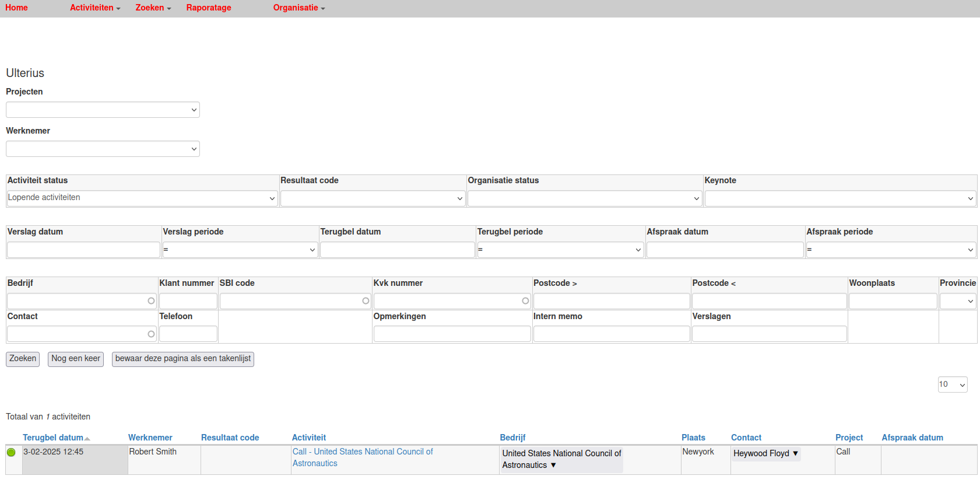Click the circle icon in the Bedrijf field
Screen dimensions: 980x500
point(151,301)
